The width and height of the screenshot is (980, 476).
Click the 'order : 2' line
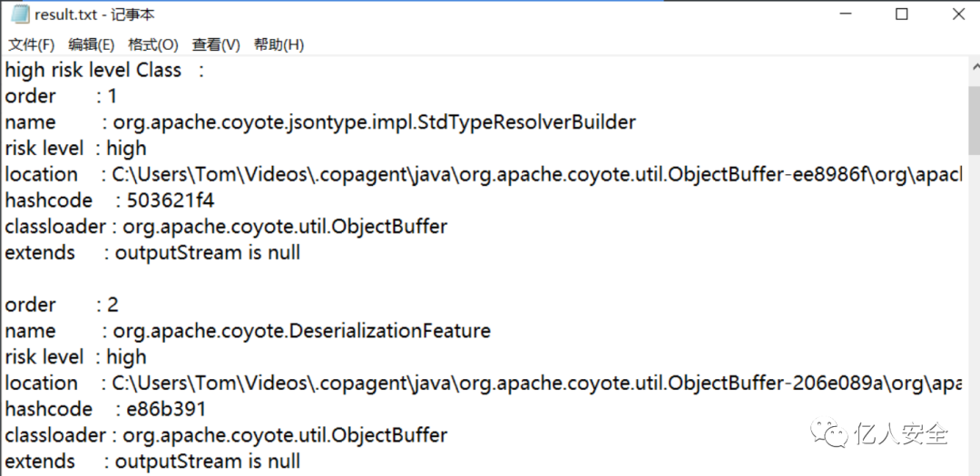(x=62, y=305)
